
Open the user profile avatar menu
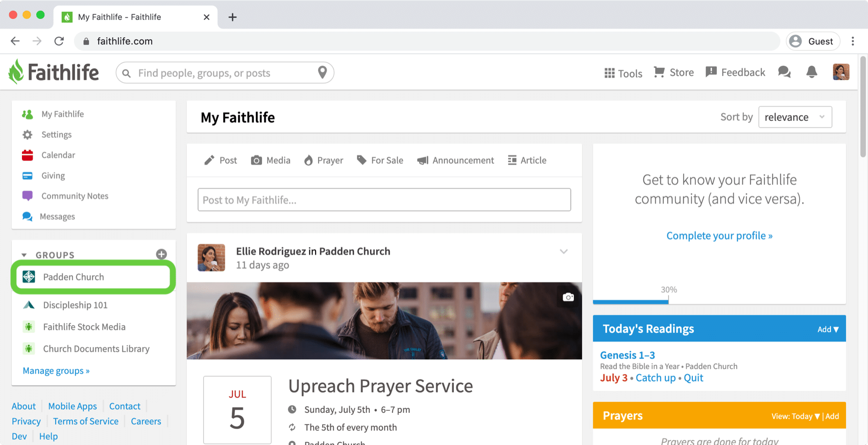tap(841, 72)
